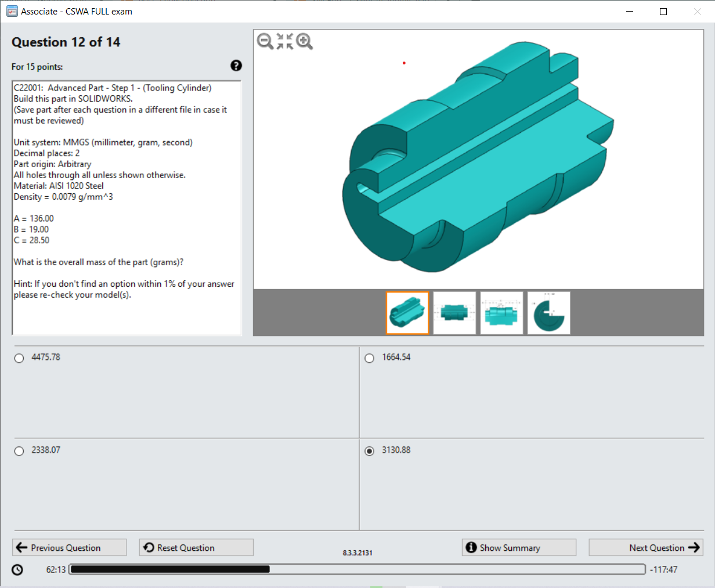Show the exam summary
Viewport: 715px width, 588px height.
(518, 547)
